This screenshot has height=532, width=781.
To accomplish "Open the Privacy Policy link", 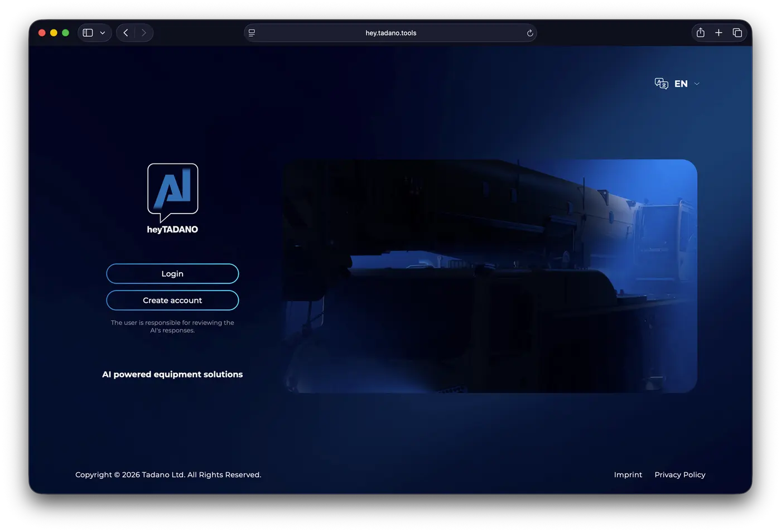I will click(679, 475).
